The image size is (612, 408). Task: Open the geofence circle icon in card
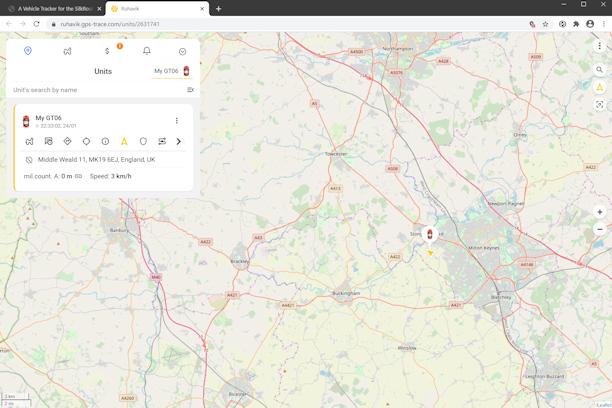tap(86, 141)
